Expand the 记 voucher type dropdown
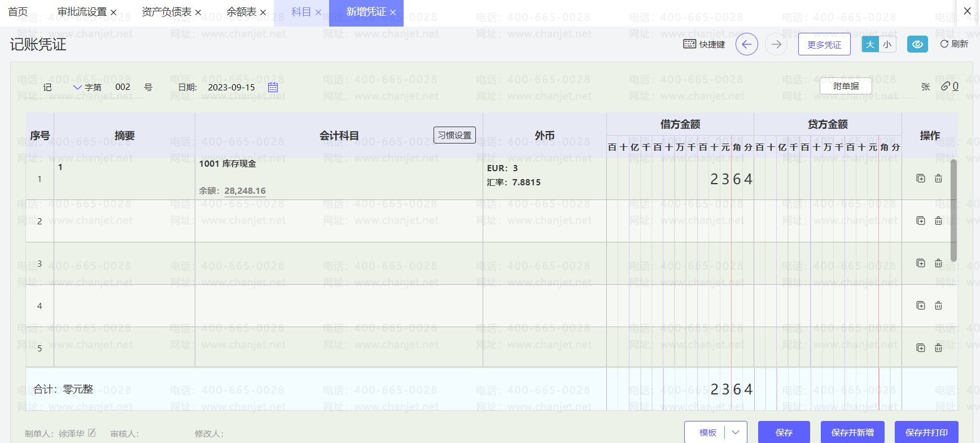Screen dimensions: 980x443 point(77,87)
